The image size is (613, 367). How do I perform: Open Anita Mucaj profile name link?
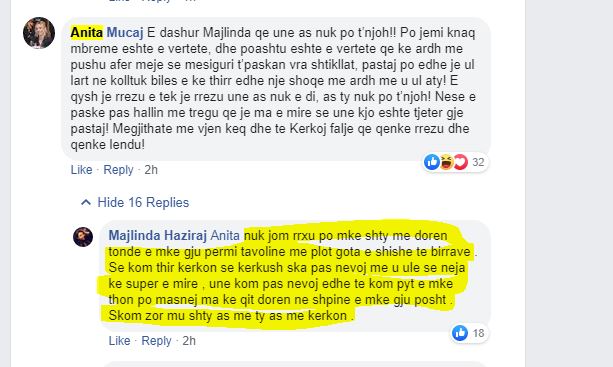107,32
